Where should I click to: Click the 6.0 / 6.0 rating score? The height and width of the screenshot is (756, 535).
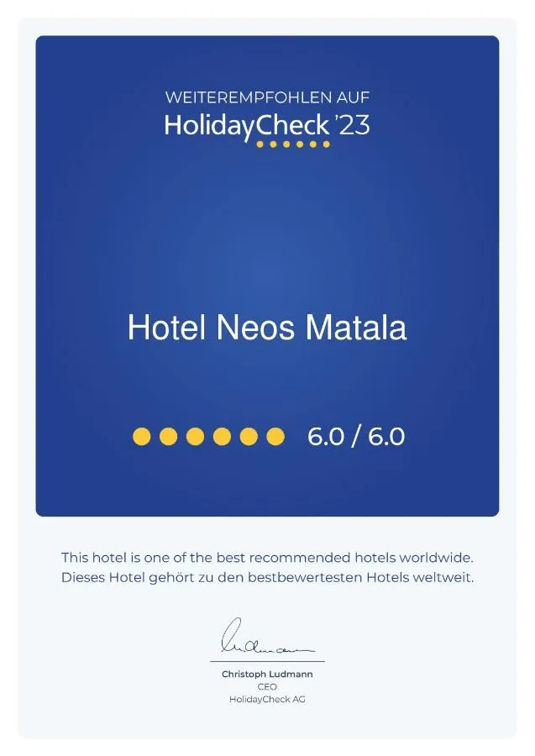356,437
